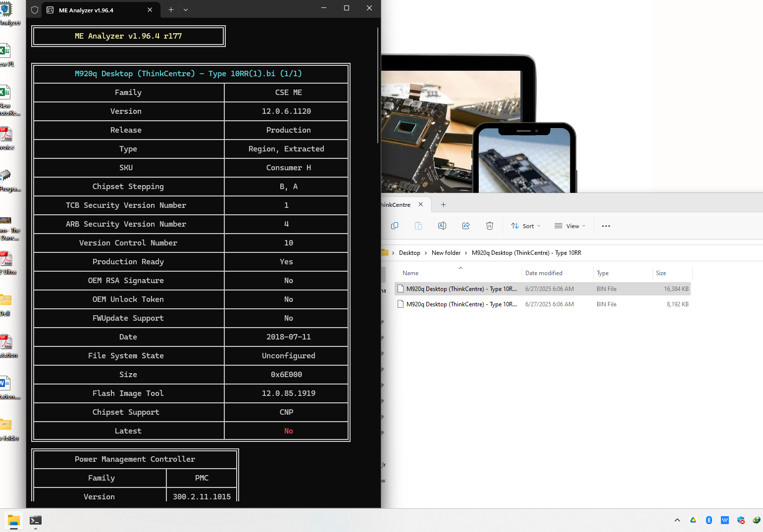The height and width of the screenshot is (532, 763).
Task: Click the 'TCB Security Version Number' label
Action: (126, 205)
